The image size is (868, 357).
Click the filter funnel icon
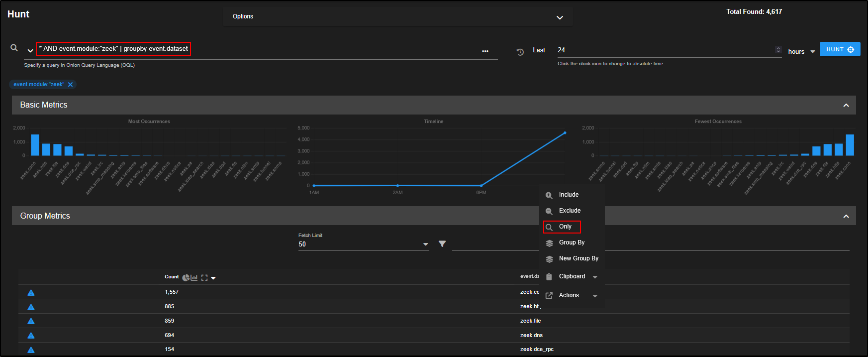click(x=442, y=244)
